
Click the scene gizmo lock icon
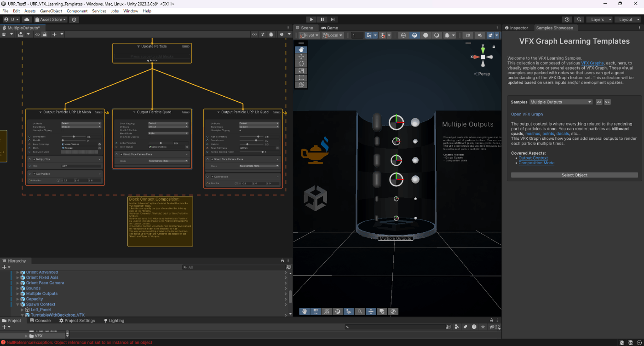point(494,46)
